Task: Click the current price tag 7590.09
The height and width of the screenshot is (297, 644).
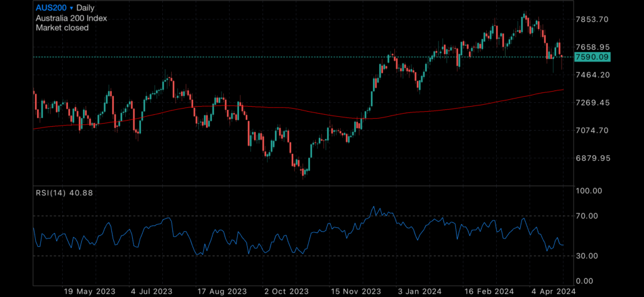Action: coord(592,57)
